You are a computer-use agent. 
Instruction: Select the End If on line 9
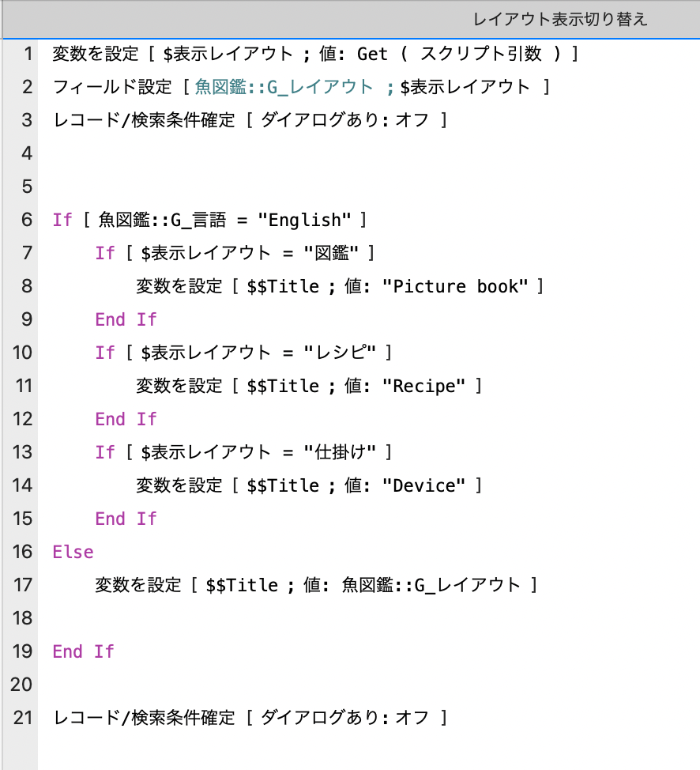click(x=126, y=319)
